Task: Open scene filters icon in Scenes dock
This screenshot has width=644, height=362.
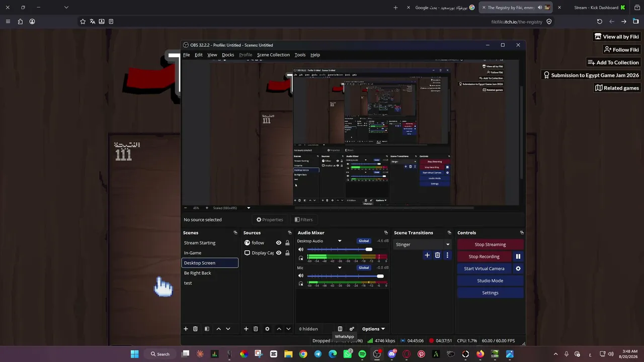Action: tap(207, 329)
